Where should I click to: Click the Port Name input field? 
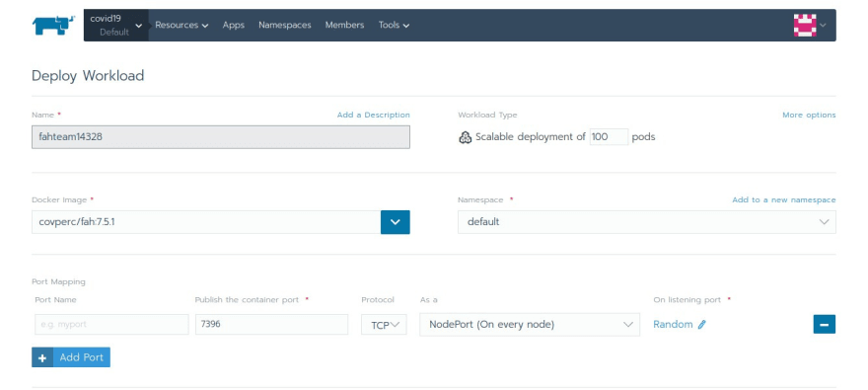(111, 325)
